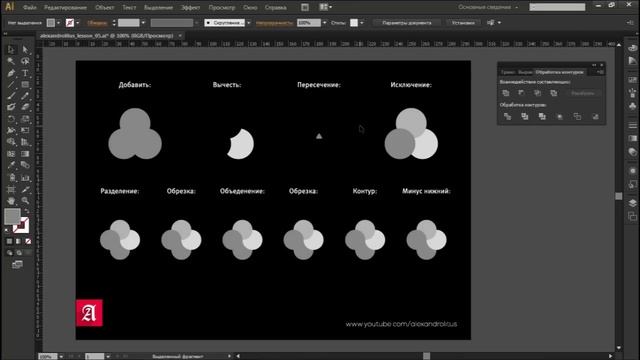Viewport: 640px width, 360px height.
Task: Select the Paintbrush tool
Action: (11, 96)
